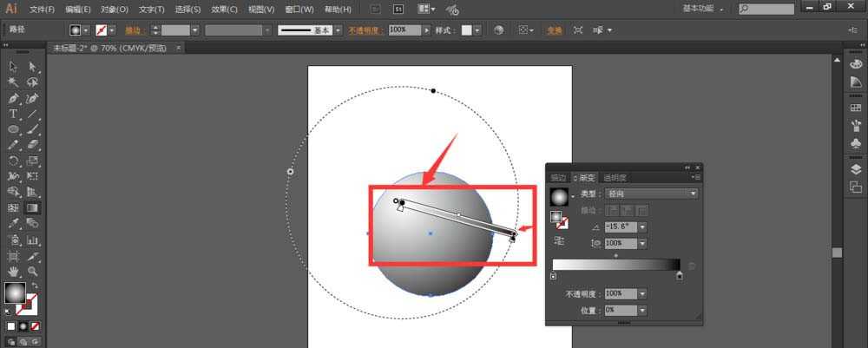Open the Layers panel icon
This screenshot has width=868, height=348.
[x=855, y=168]
